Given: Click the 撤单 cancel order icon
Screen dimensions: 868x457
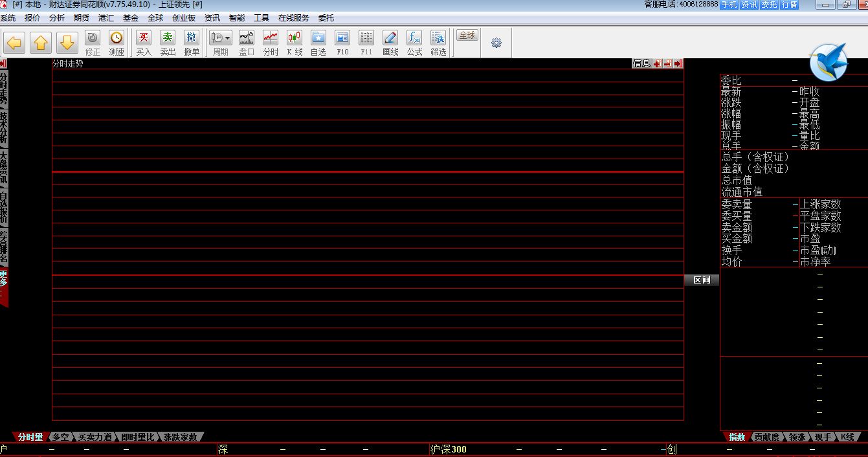Looking at the screenshot, I should point(192,43).
